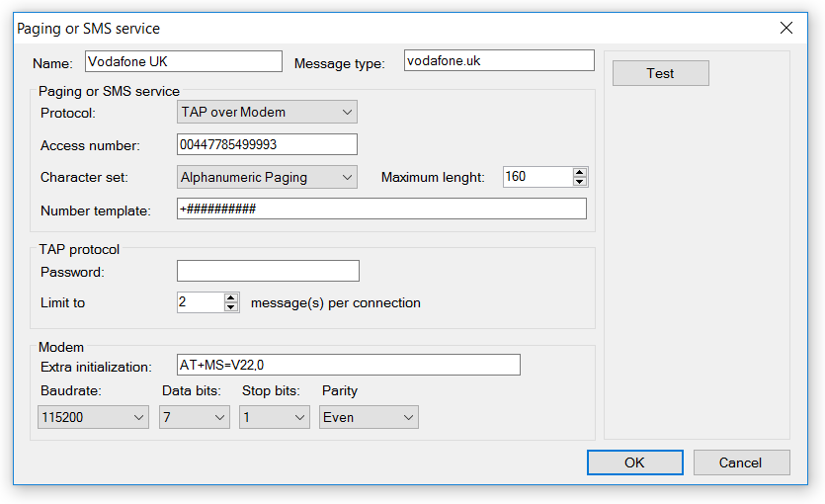Click the Limit to label
Viewport: 825px width, 504px height.
62,303
